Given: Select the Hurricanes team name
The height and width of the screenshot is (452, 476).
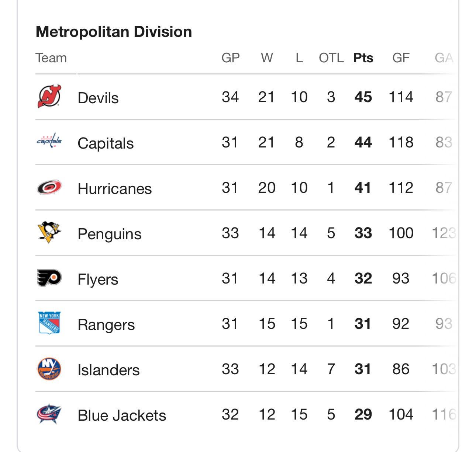Looking at the screenshot, I should (115, 189).
